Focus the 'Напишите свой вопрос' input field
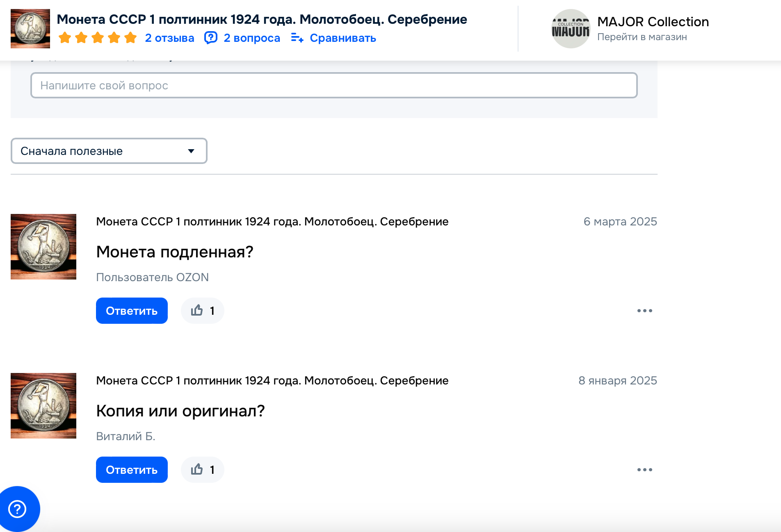The height and width of the screenshot is (532, 781). pyautogui.click(x=334, y=85)
